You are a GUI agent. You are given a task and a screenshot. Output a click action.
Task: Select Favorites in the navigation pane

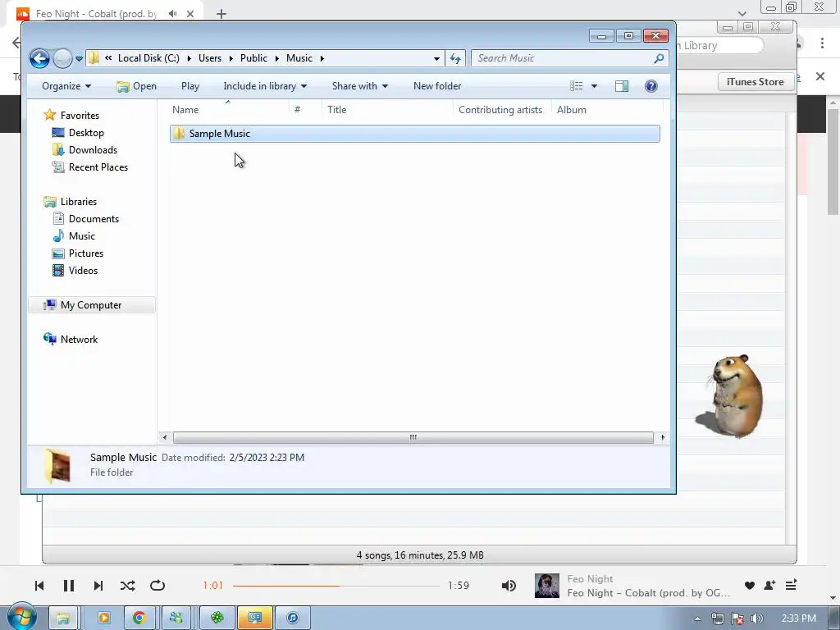[80, 115]
